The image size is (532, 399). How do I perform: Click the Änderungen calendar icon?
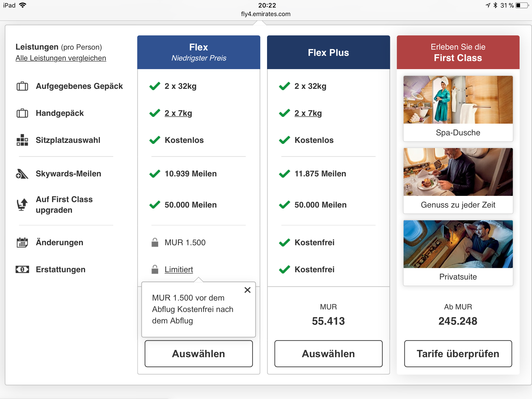22,242
